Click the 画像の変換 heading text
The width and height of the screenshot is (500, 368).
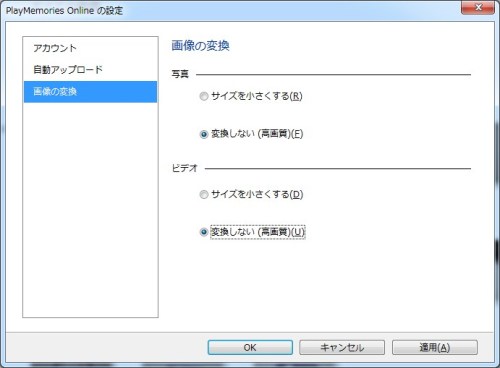click(200, 46)
